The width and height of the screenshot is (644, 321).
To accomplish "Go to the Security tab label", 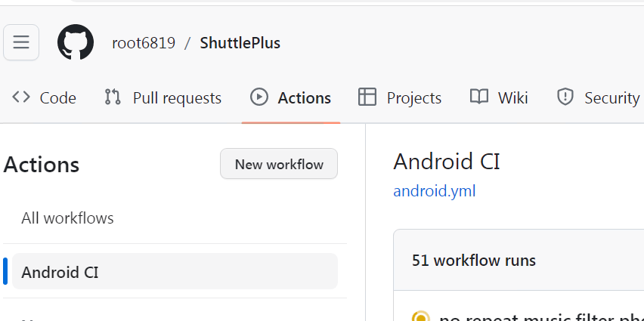I will click(611, 98).
